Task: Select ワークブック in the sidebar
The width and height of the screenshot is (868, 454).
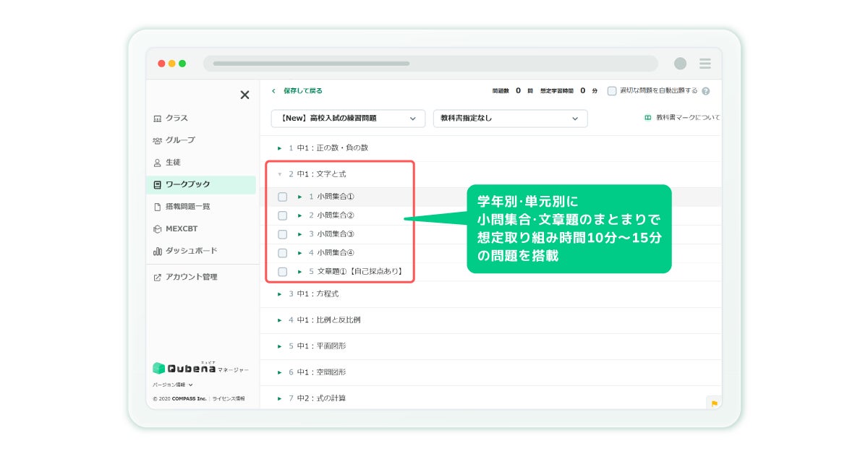Action: [201, 185]
